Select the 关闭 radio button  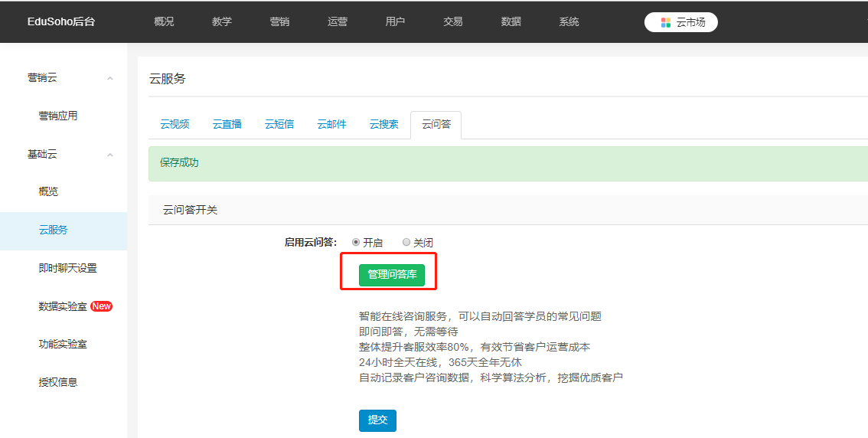click(x=406, y=243)
